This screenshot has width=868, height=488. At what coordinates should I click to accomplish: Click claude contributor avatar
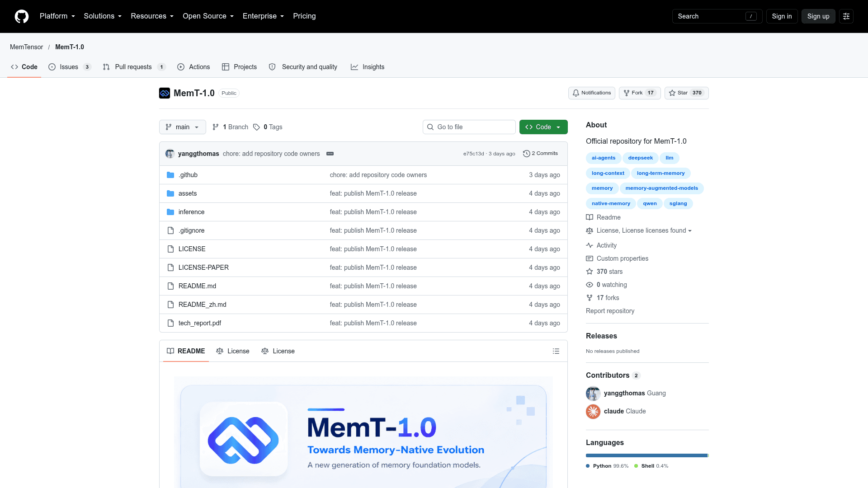593,412
